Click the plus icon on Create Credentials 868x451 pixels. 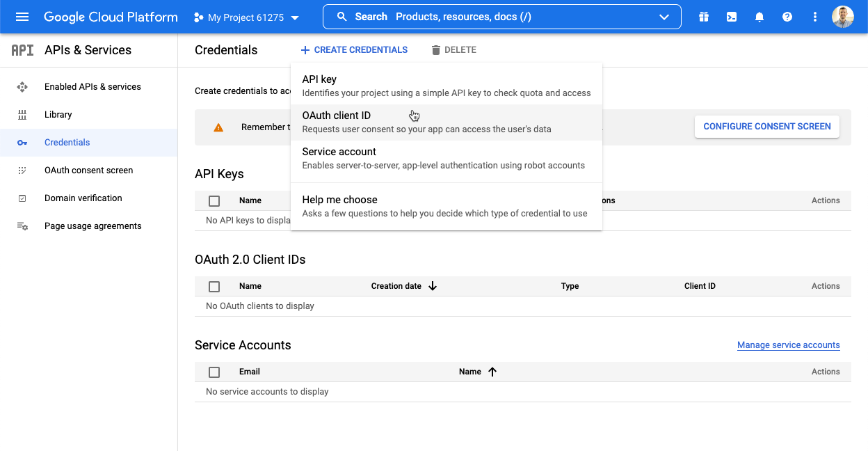click(305, 50)
